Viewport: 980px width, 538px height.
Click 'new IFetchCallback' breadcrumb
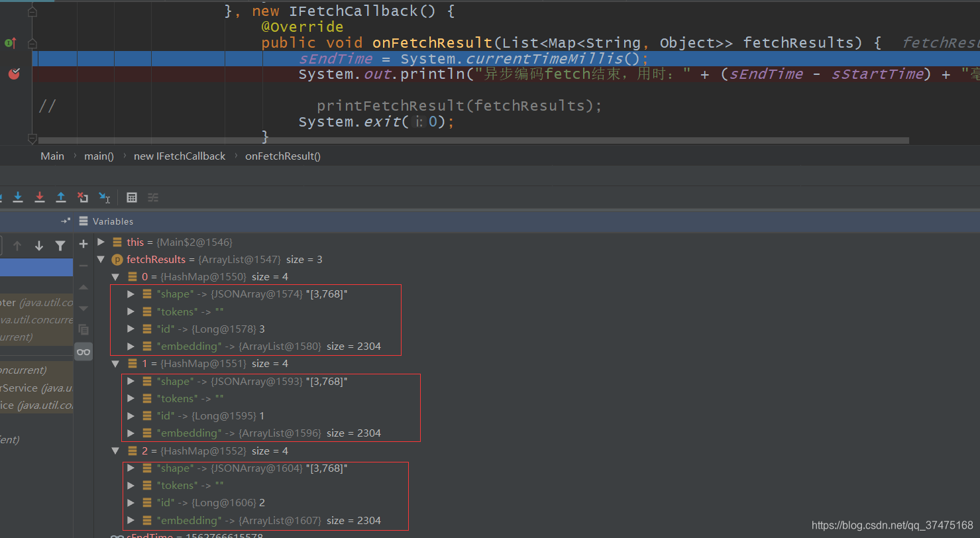[180, 156]
